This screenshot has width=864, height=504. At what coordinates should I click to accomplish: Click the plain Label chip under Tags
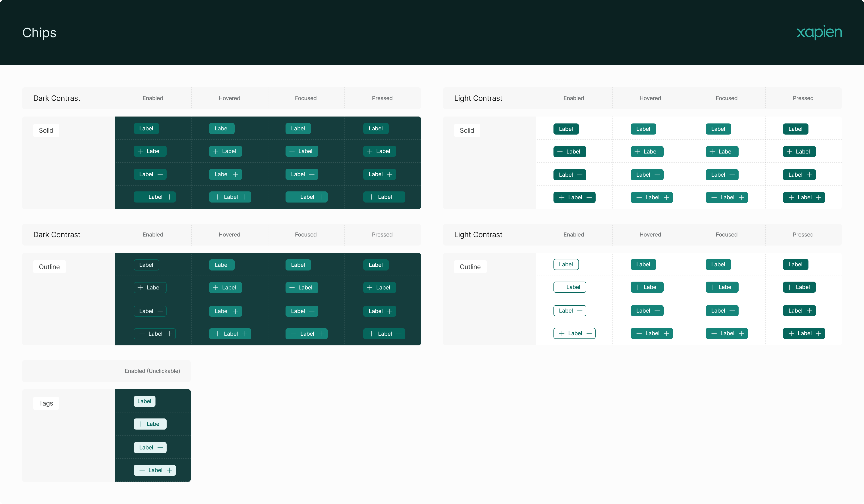144,401
